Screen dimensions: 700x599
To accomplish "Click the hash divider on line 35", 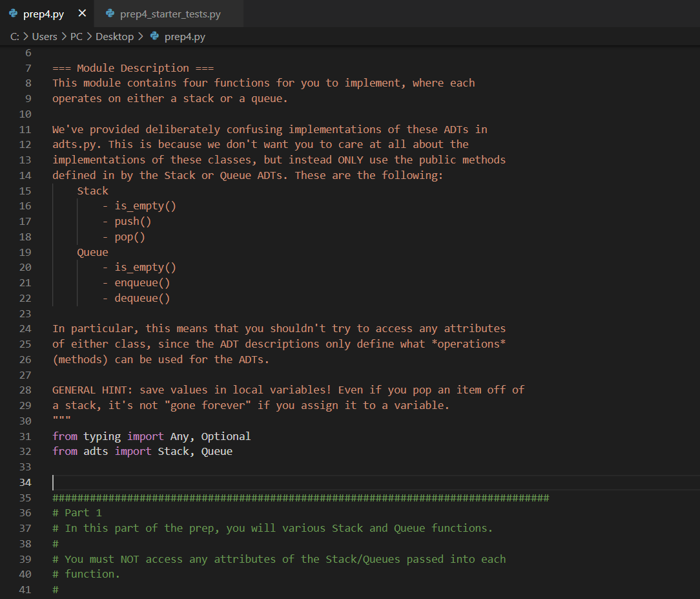I will [x=301, y=498].
